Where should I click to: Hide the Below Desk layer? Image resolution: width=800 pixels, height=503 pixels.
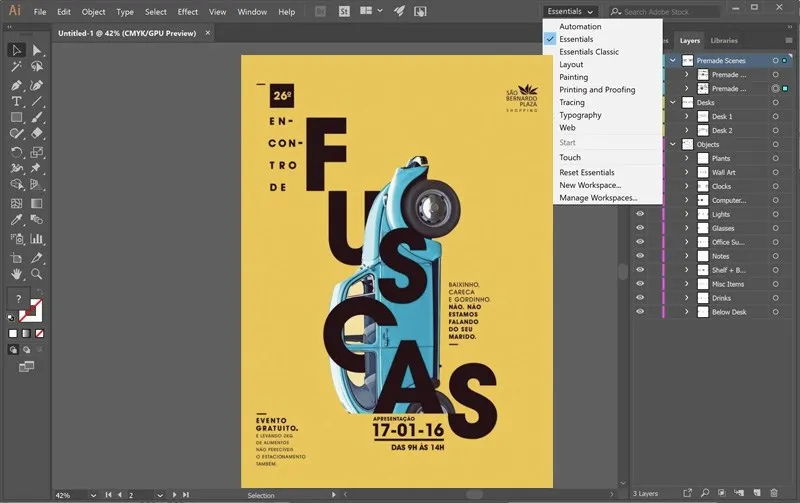pyautogui.click(x=640, y=312)
